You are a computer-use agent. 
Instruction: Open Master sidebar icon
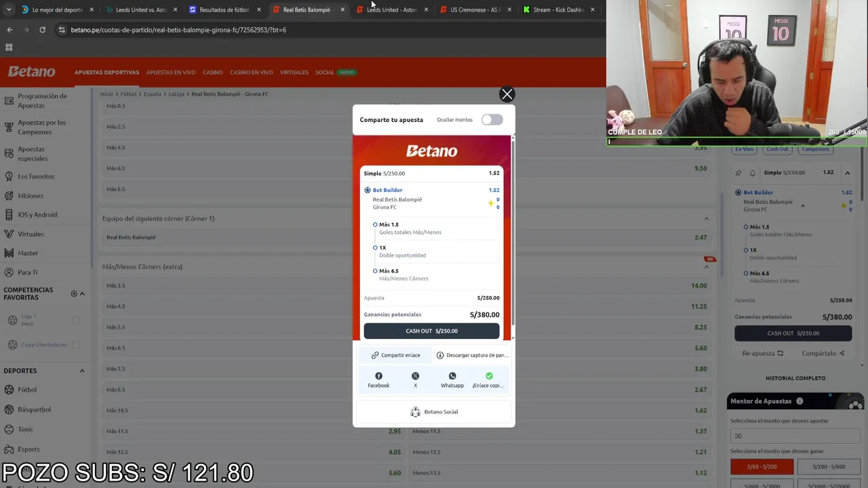(9, 253)
